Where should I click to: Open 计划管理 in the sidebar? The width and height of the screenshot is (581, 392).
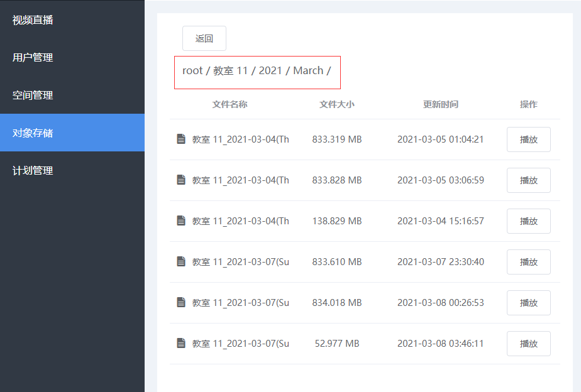(x=72, y=171)
